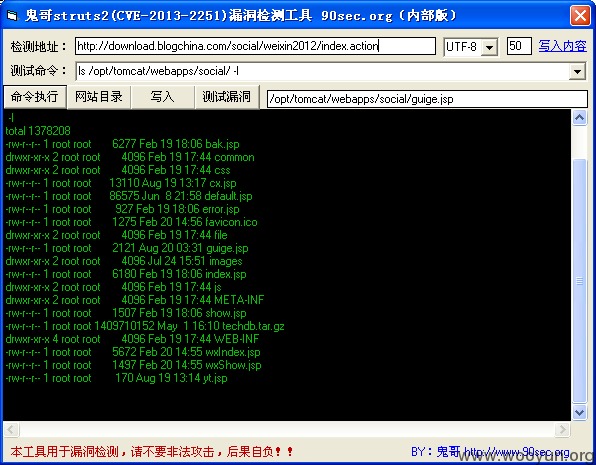Image resolution: width=596 pixels, height=465 pixels.
Task: Select the wxIndex.jsp output row
Action: (133, 352)
